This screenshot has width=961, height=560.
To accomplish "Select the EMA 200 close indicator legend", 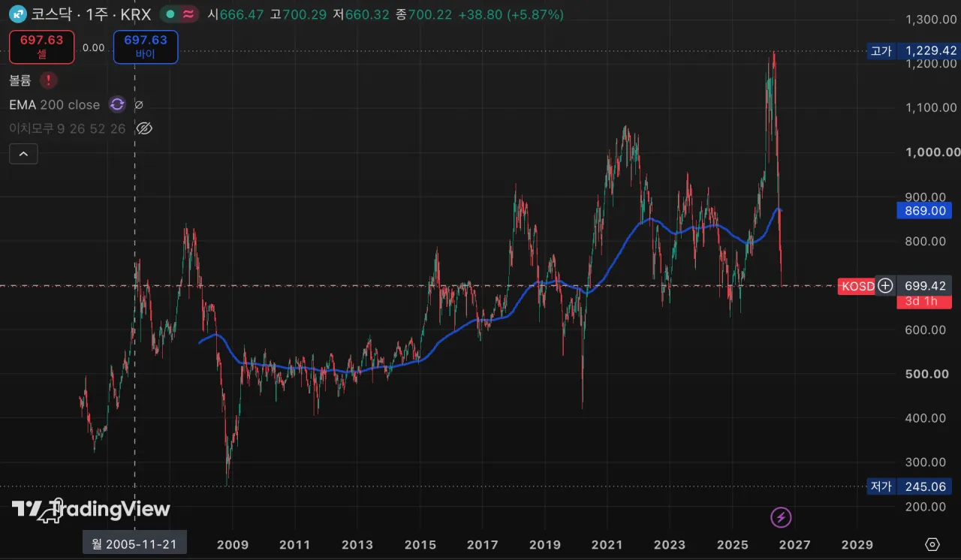I will click(x=55, y=104).
